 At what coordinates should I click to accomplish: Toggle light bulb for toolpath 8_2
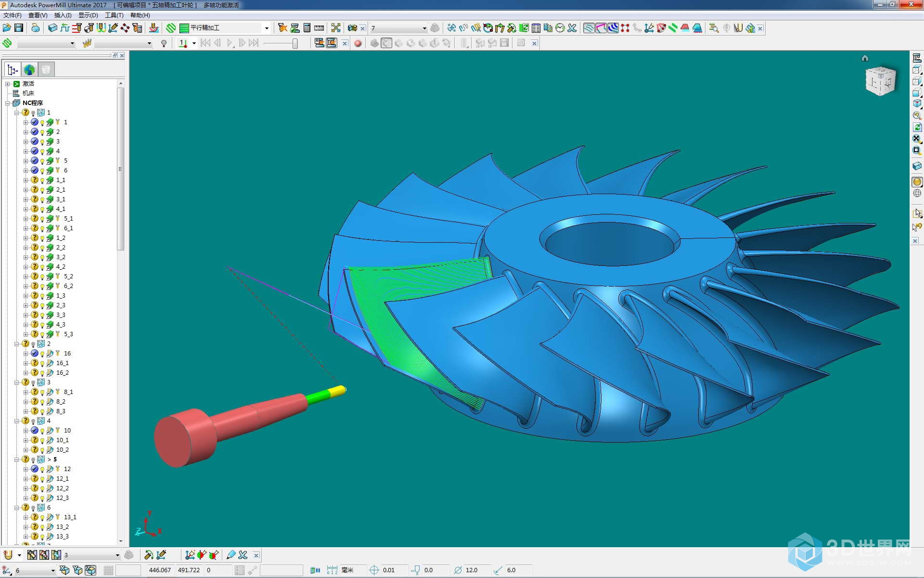point(42,402)
